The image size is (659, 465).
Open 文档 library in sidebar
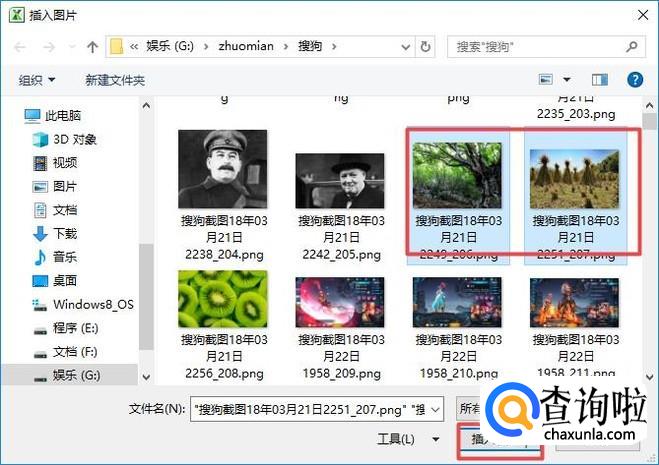pos(65,210)
